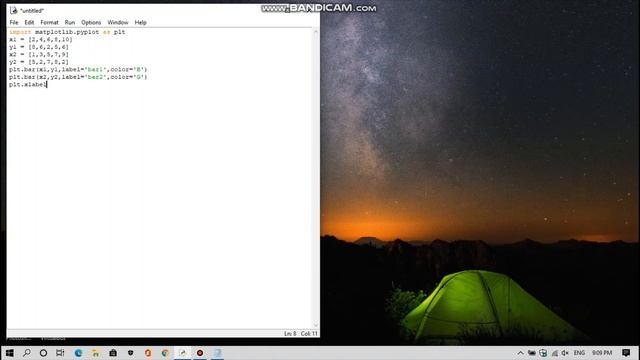Open the Window menu
The width and height of the screenshot is (640, 360).
point(118,22)
